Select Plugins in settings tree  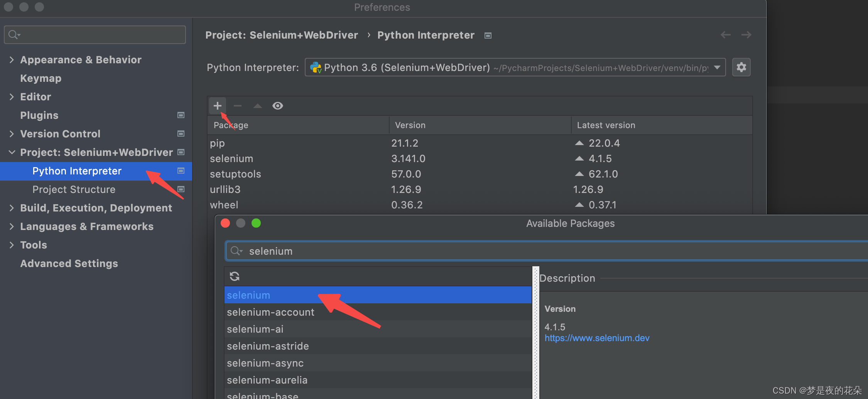(x=39, y=115)
